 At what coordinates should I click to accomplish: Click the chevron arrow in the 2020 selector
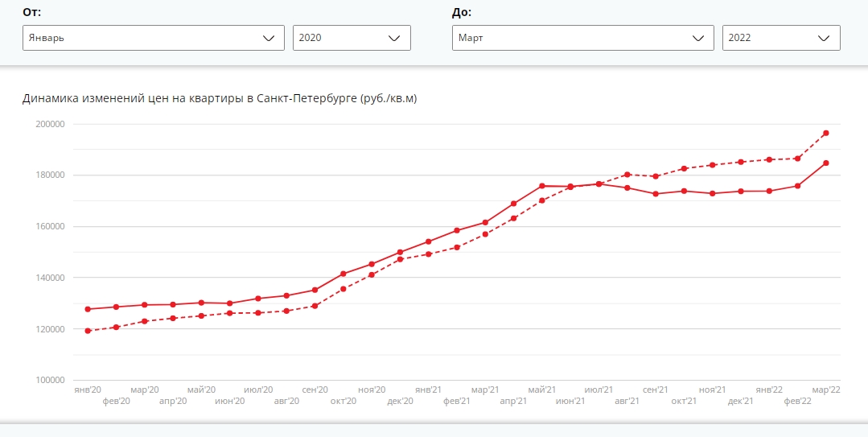(394, 38)
